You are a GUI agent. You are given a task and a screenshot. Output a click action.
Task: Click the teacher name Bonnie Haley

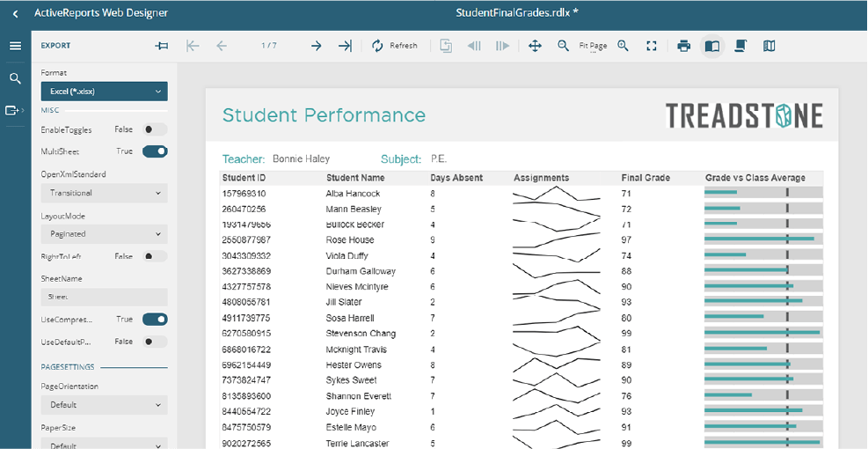point(301,159)
